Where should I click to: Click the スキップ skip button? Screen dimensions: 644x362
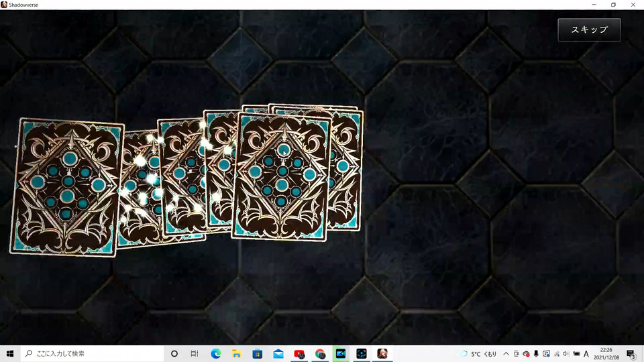pos(589,29)
